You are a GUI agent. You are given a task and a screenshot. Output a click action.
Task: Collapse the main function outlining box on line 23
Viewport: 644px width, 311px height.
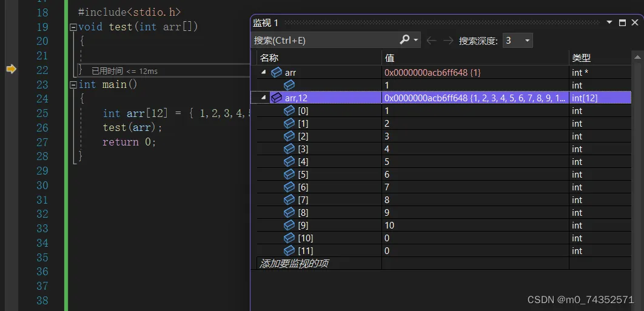point(73,85)
